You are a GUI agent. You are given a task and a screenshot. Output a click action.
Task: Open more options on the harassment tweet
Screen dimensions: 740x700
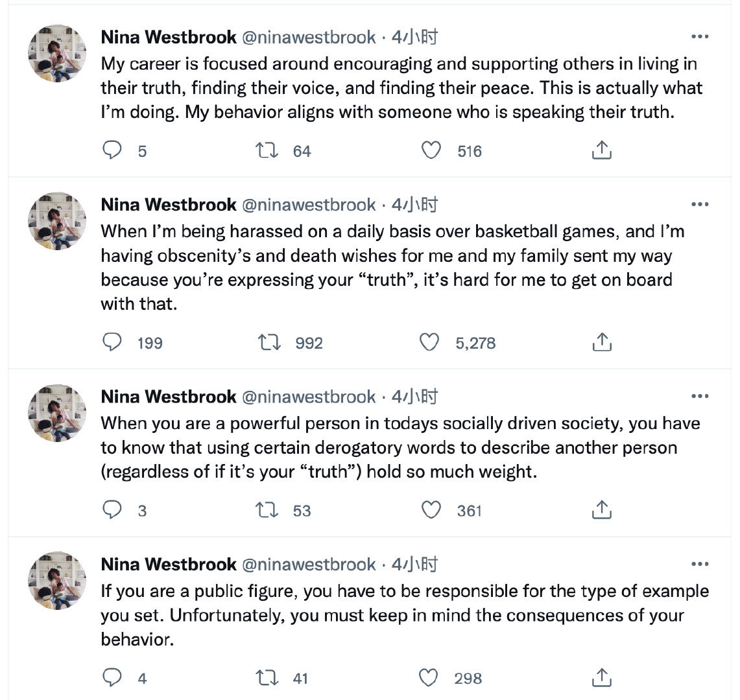[700, 205]
